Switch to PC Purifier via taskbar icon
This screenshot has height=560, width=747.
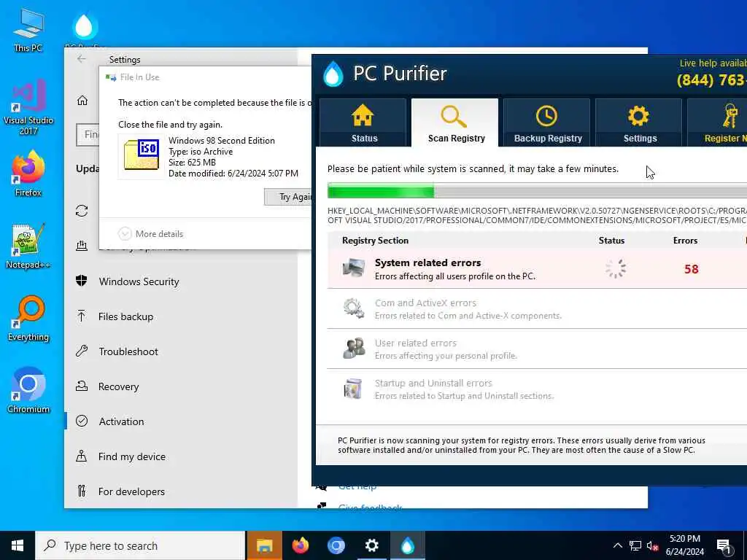[x=407, y=545]
